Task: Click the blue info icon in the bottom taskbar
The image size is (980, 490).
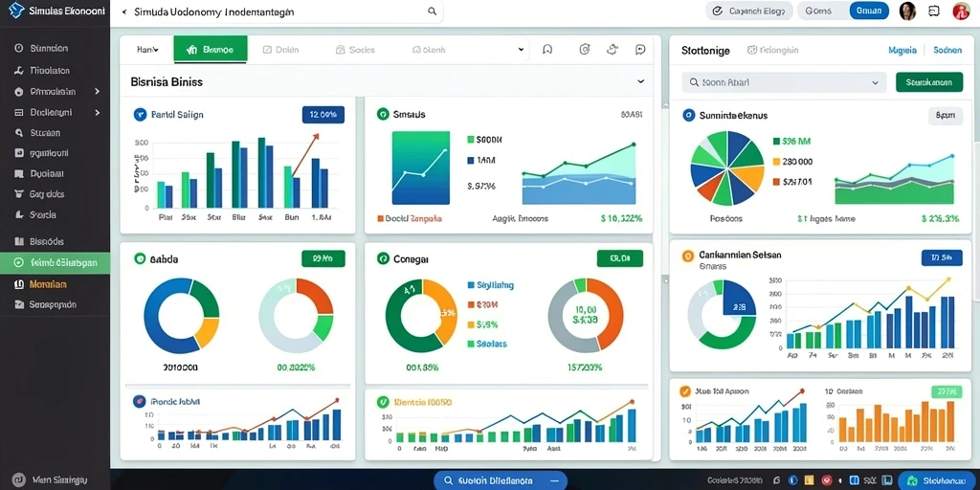Action: (x=793, y=480)
